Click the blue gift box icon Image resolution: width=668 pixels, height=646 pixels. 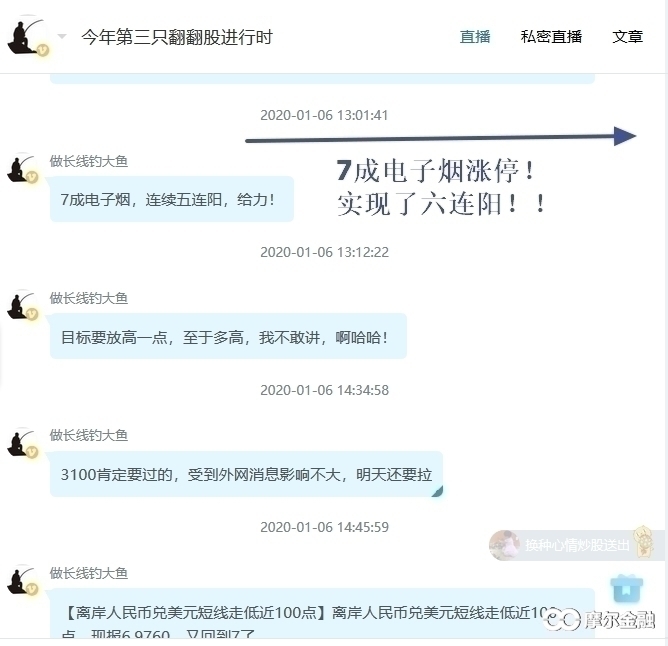point(626,588)
